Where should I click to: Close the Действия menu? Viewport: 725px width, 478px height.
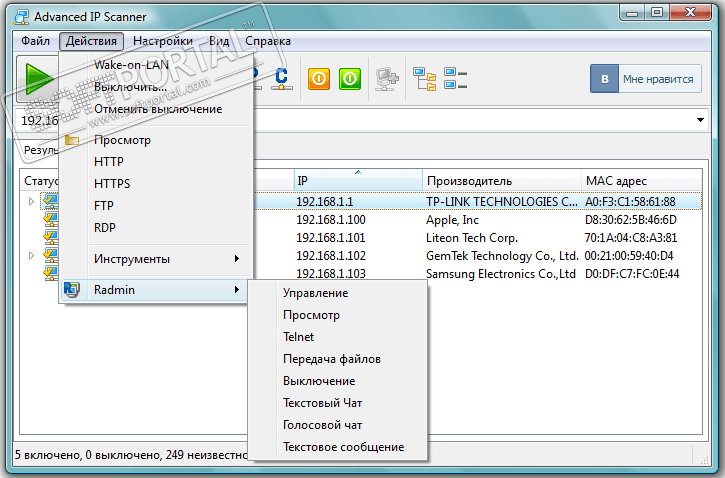(91, 41)
